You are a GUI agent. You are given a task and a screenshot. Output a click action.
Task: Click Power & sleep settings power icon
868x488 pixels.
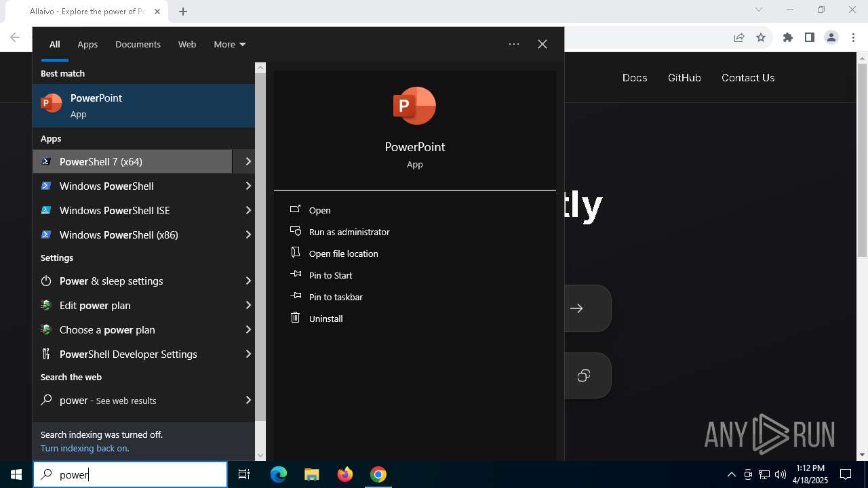coord(46,281)
